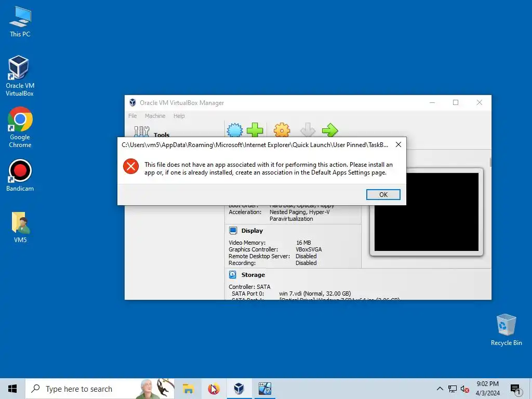Open VM Settings via orange gear icon

click(x=282, y=130)
